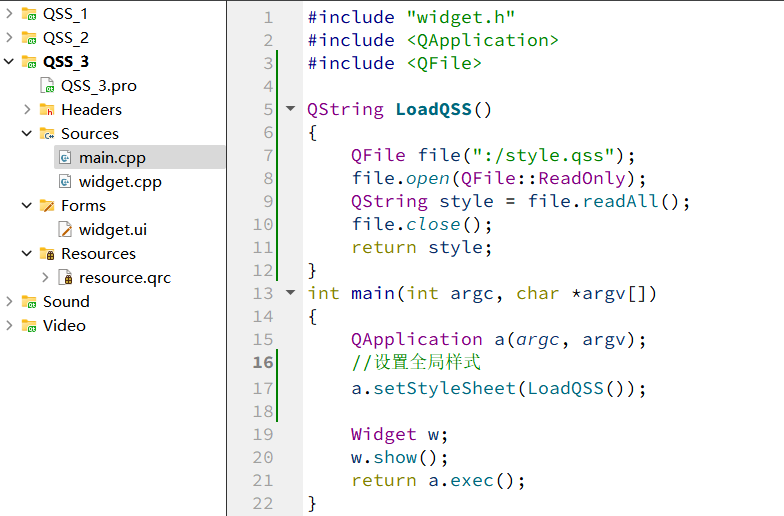784x516 pixels.
Task: Click the Forms folder icon
Action: pos(47,206)
